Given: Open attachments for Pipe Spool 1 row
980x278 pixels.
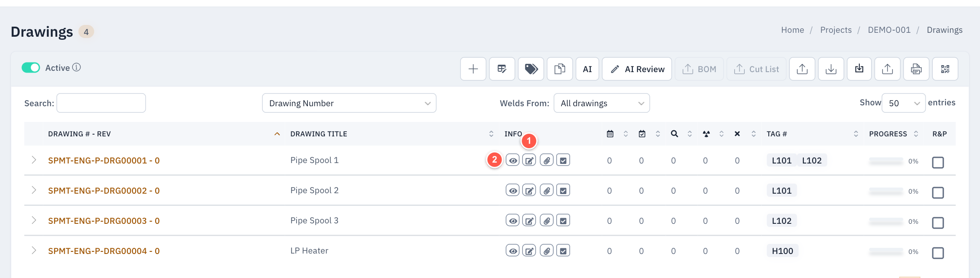Looking at the screenshot, I should coord(547,160).
